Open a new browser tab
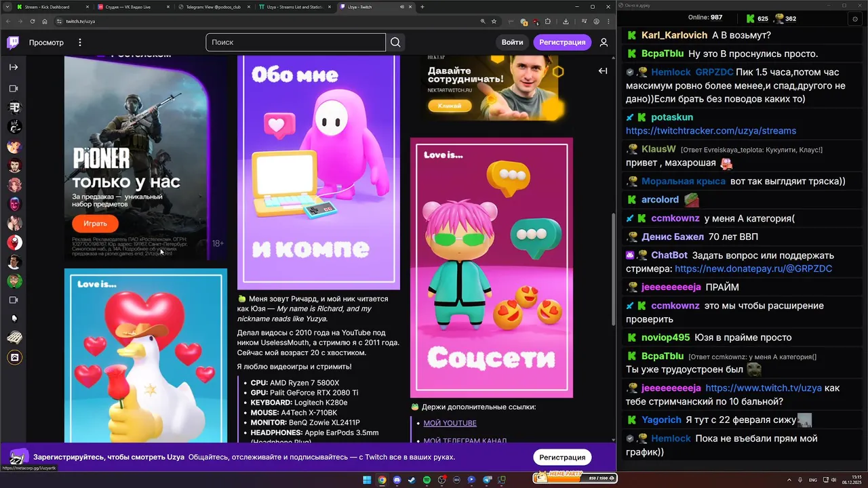Viewport: 868px width, 488px height. [x=422, y=7]
